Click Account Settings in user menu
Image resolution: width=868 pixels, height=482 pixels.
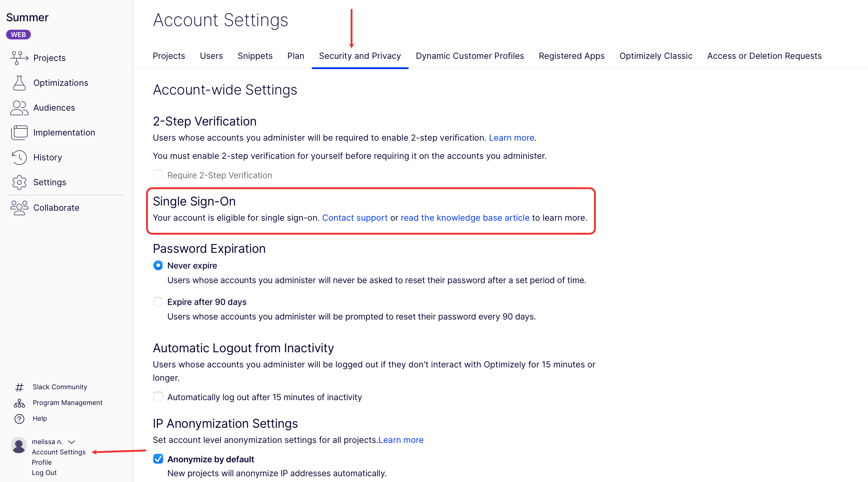58,452
